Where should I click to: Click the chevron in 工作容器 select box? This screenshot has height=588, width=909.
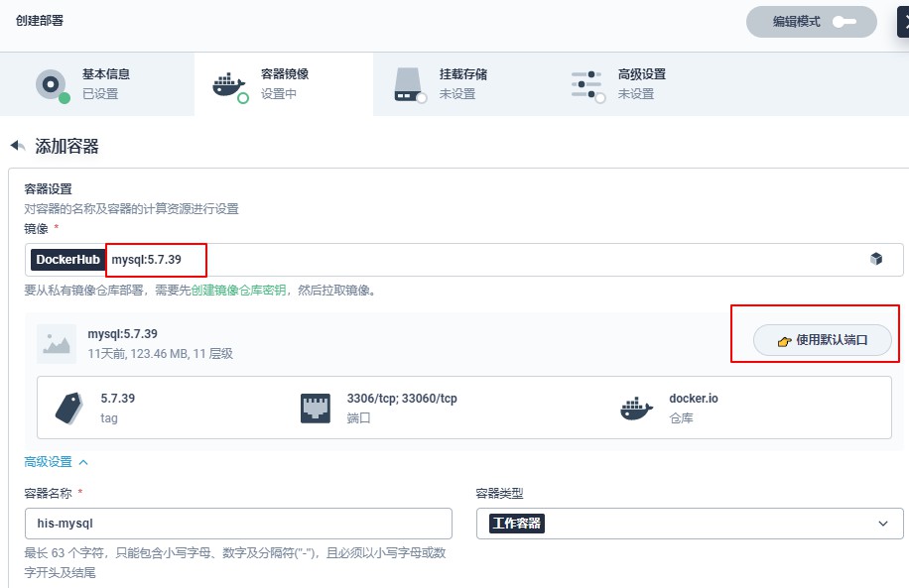883,524
